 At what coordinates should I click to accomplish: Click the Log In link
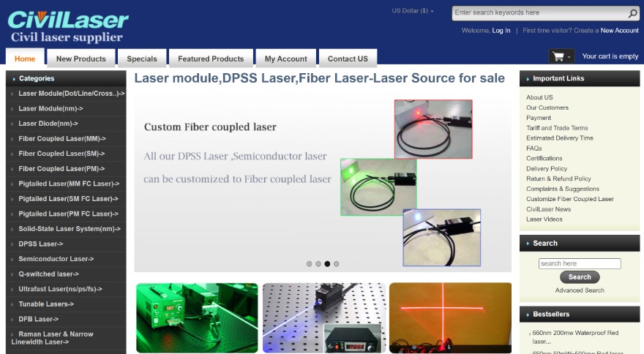pos(501,31)
